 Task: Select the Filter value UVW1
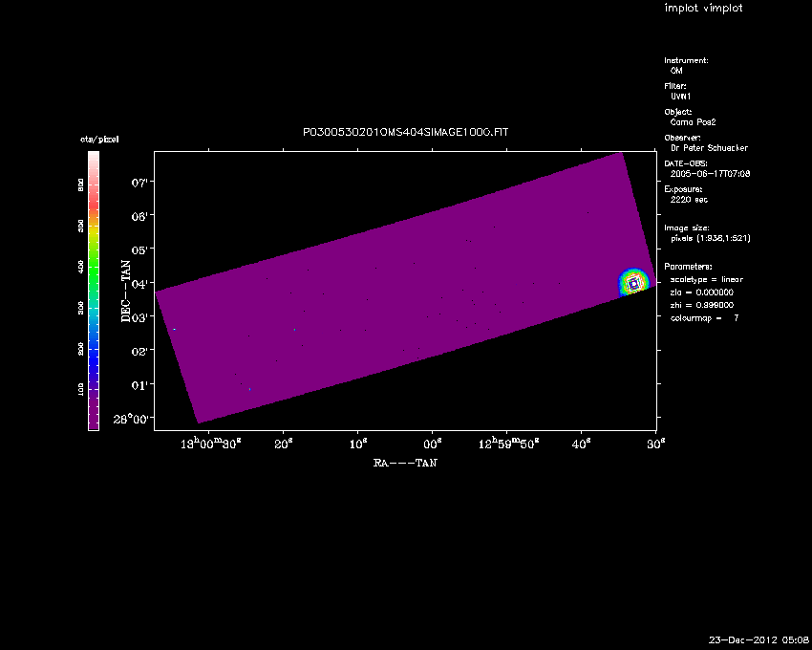tap(681, 96)
